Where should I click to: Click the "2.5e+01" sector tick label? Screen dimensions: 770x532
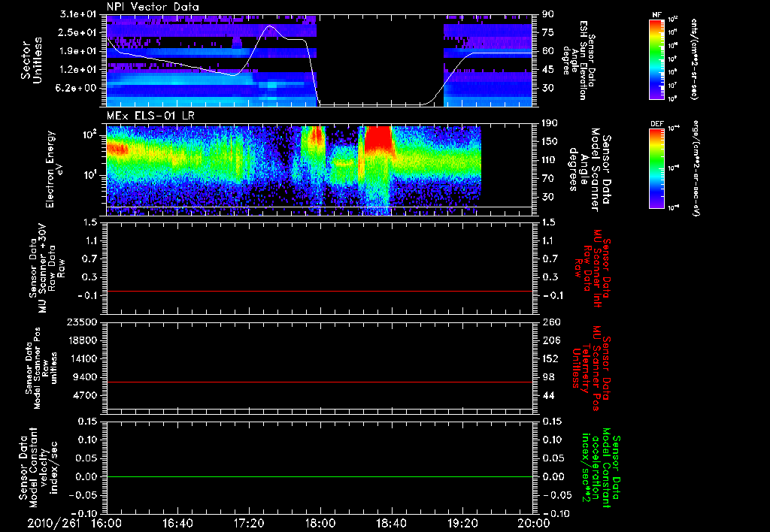[x=78, y=32]
